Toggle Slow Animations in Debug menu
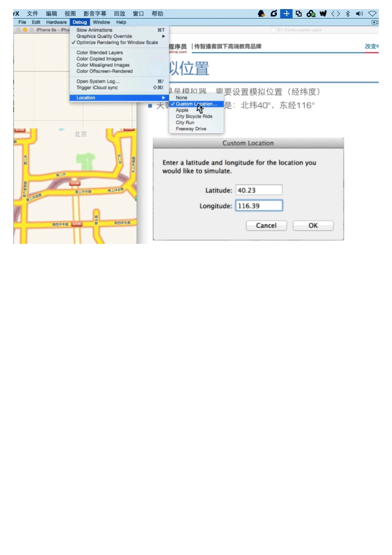Screen dimensions: 392x555 point(94,30)
